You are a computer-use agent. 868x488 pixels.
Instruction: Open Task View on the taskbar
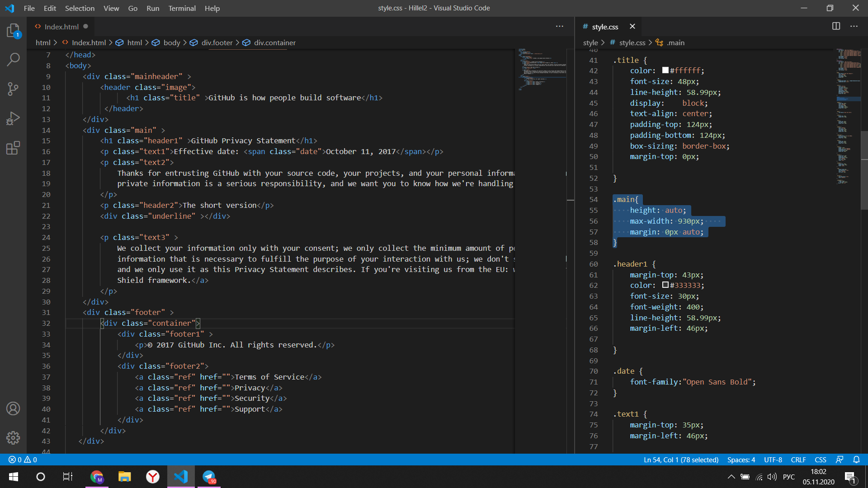pyautogui.click(x=68, y=477)
